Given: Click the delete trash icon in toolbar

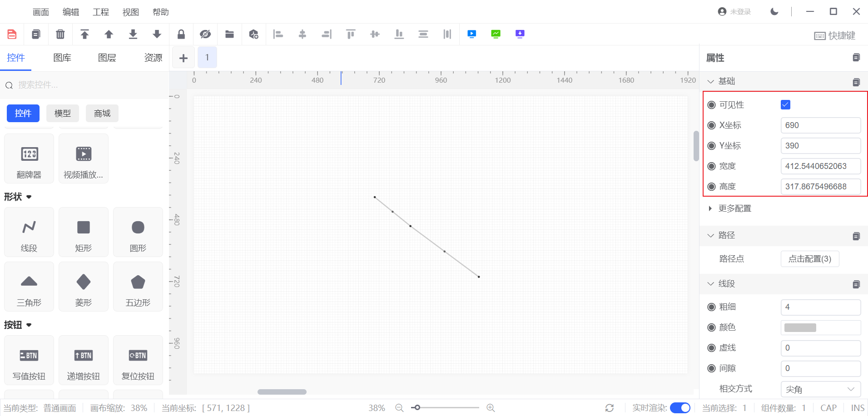Looking at the screenshot, I should (x=60, y=34).
